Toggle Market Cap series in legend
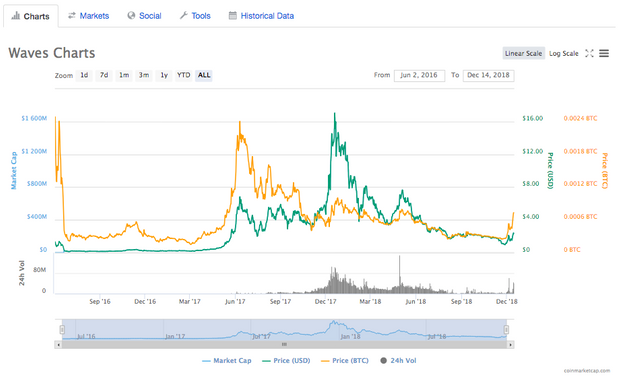 pos(227,360)
